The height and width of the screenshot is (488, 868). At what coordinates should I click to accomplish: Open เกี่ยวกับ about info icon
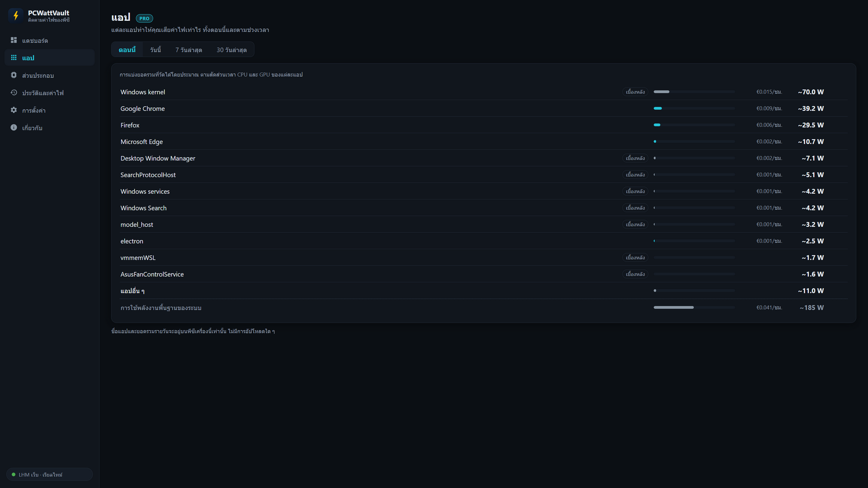click(x=14, y=127)
